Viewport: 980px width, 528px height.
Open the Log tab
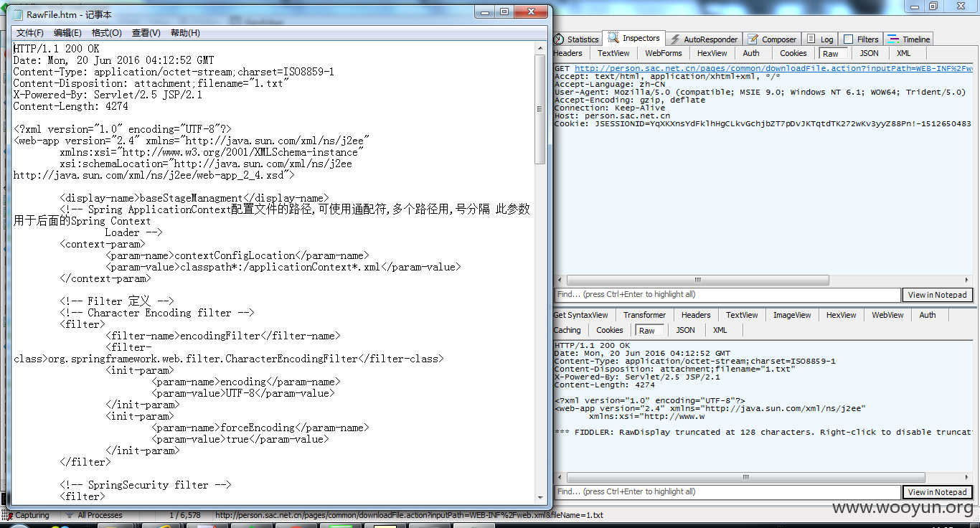pyautogui.click(x=820, y=39)
